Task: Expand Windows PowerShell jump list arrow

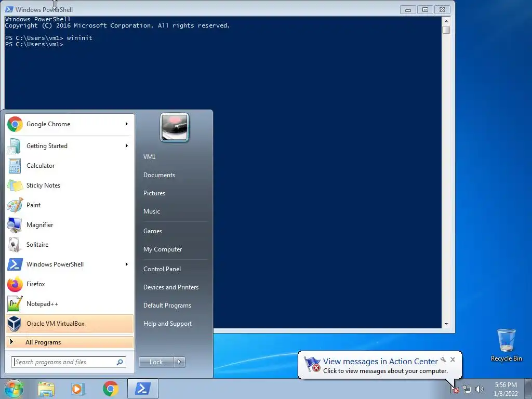Action: point(127,264)
